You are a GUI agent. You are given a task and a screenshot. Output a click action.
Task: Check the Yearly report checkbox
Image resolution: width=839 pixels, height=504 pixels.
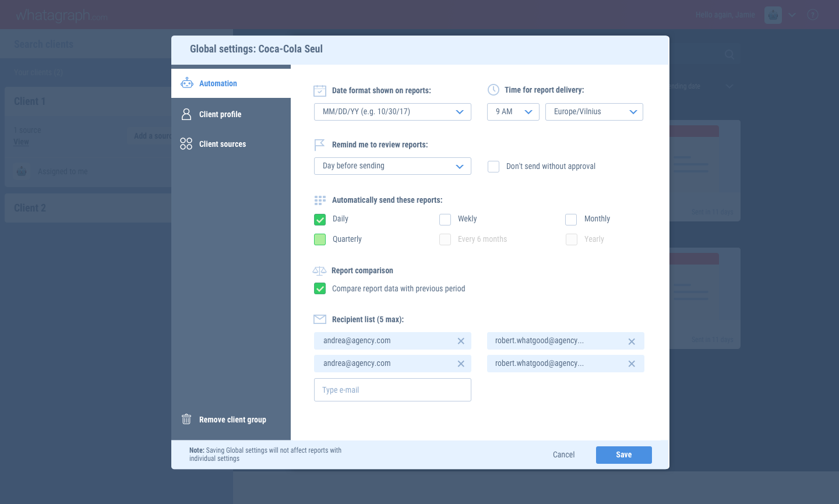(572, 239)
